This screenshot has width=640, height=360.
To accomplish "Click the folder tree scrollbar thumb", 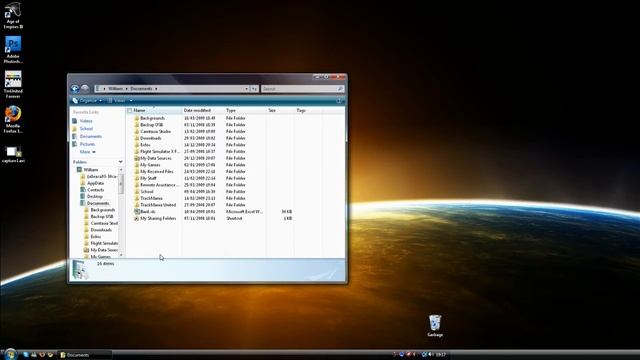I will (x=121, y=184).
